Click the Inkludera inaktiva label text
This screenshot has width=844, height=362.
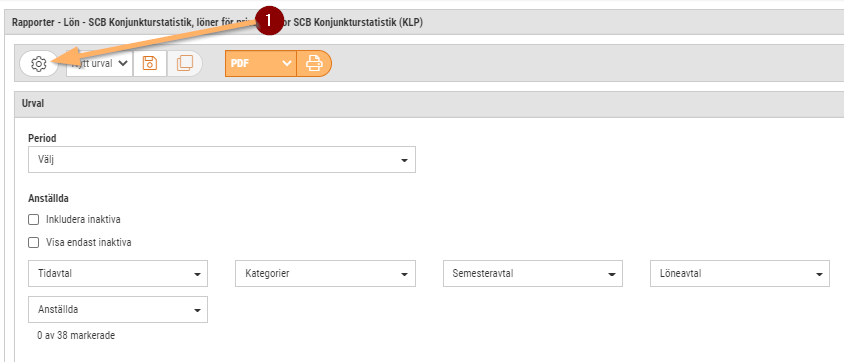coord(83,219)
